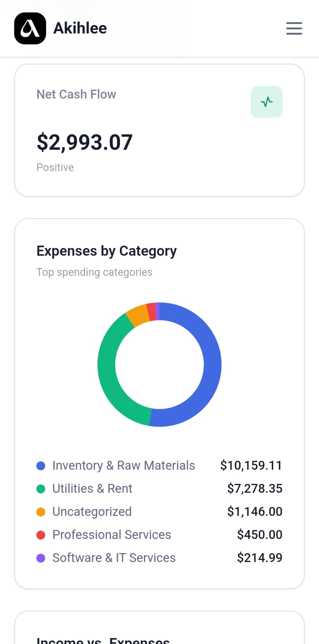Viewport: 319px width, 644px height.
Task: Click the Expenses by Category heading
Action: pos(106,251)
